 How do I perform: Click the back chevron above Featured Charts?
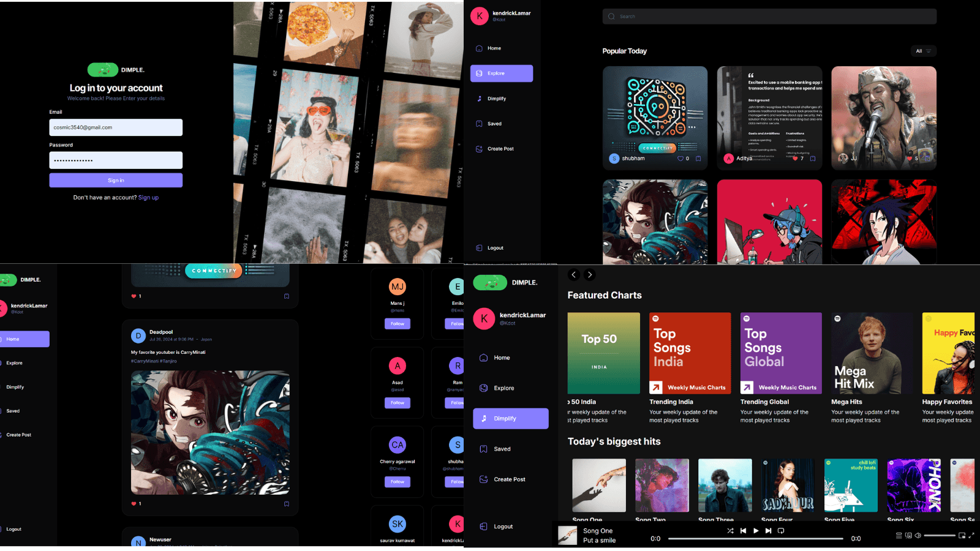(x=574, y=275)
